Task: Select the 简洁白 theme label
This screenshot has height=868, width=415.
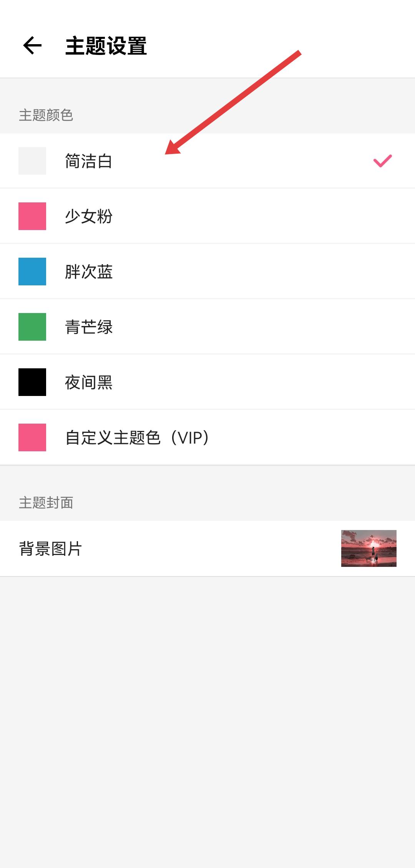Action: [88, 161]
